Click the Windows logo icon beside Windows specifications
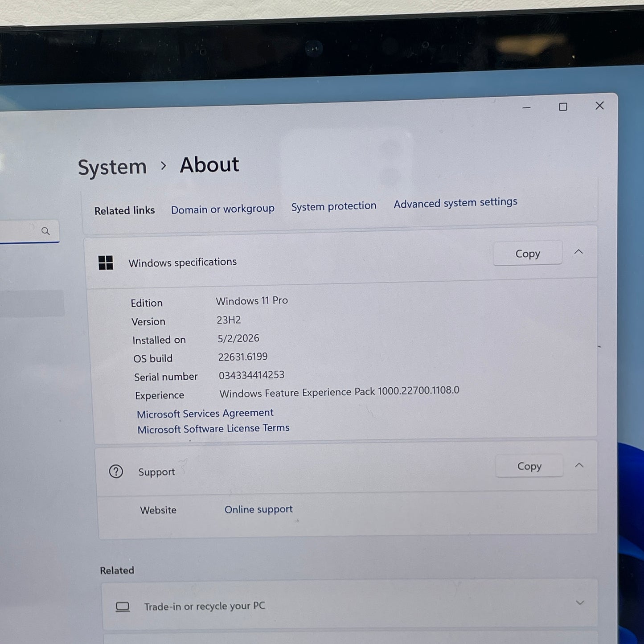This screenshot has height=644, width=644. [106, 263]
